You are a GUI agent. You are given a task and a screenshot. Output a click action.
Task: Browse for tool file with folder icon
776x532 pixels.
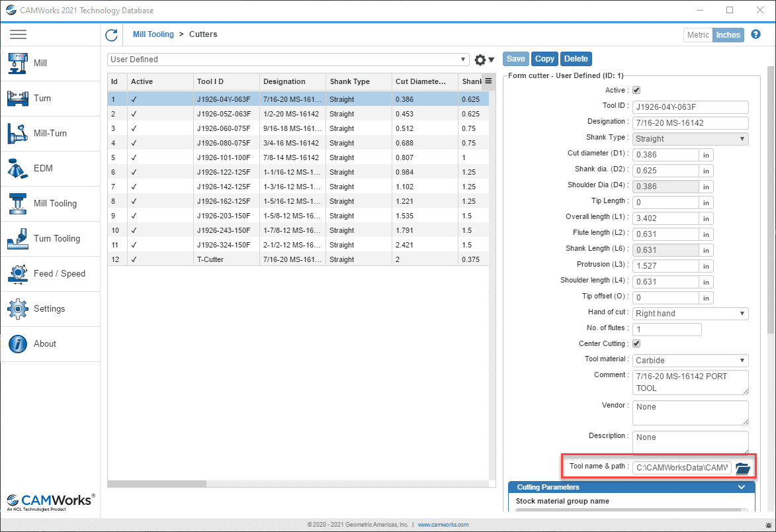coord(743,468)
